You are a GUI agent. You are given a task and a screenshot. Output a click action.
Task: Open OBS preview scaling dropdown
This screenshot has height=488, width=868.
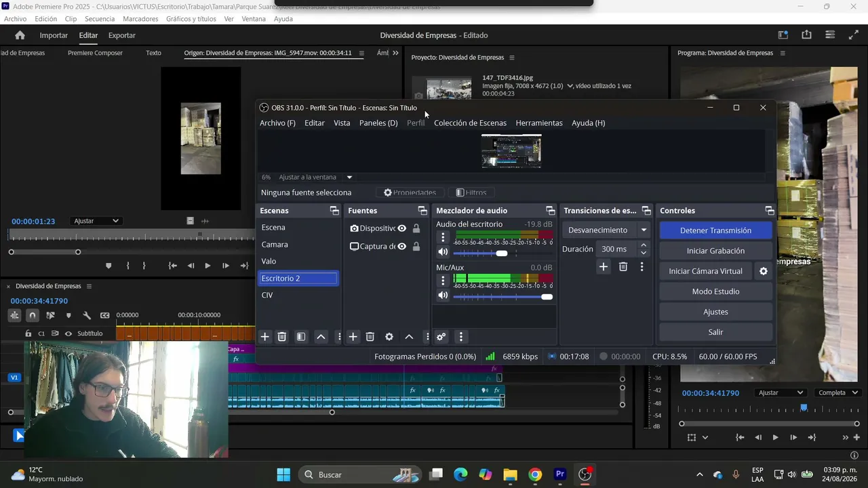pyautogui.click(x=349, y=178)
